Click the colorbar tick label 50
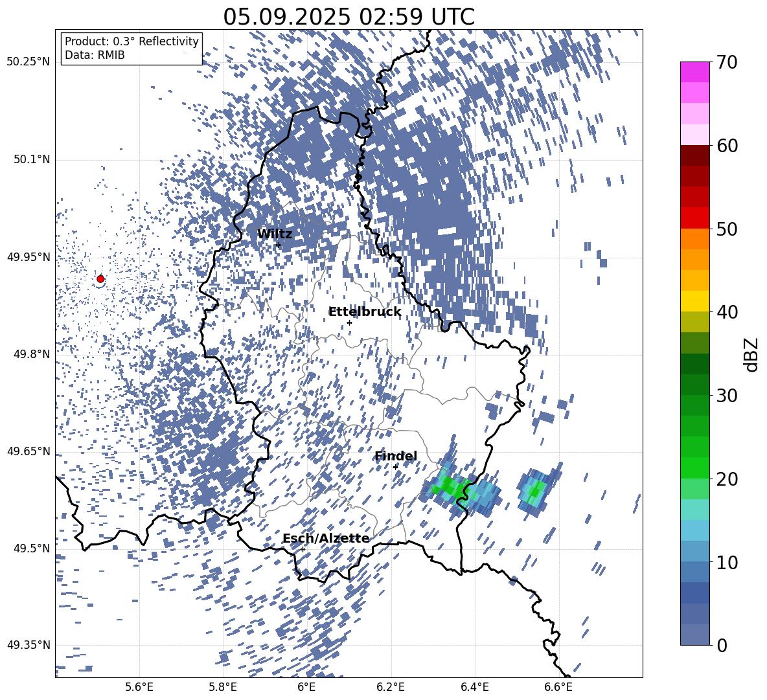 pos(727,229)
